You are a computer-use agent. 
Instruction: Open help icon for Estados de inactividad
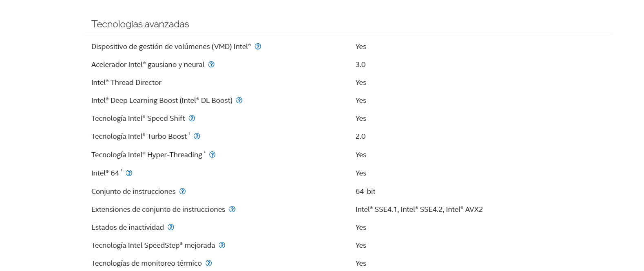171,227
